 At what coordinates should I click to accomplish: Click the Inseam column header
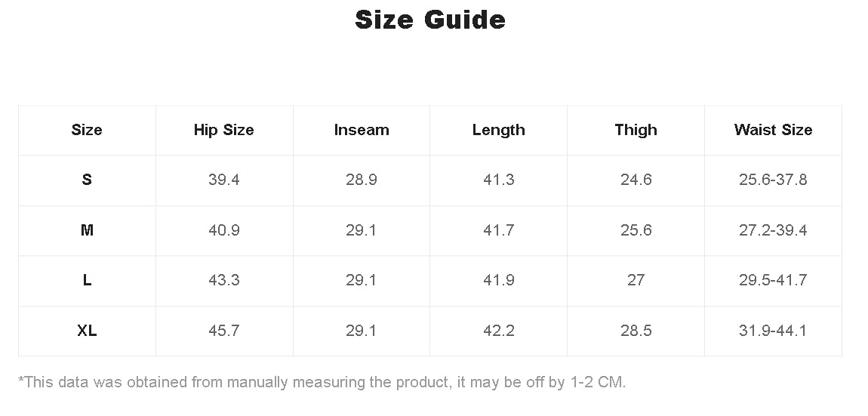(362, 130)
